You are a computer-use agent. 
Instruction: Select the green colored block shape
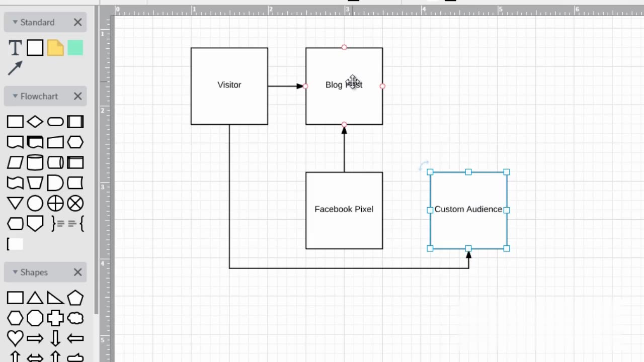pyautogui.click(x=75, y=48)
